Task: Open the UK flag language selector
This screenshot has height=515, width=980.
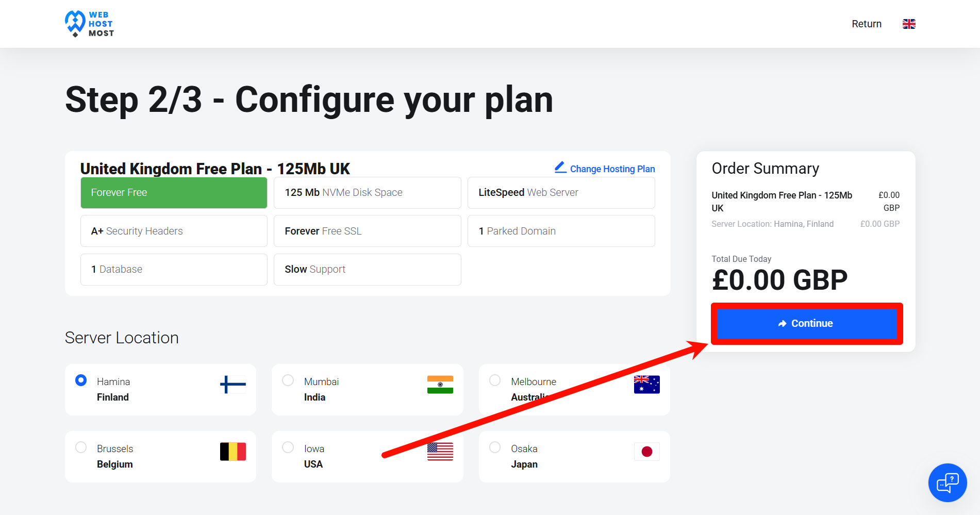Action: pyautogui.click(x=909, y=24)
